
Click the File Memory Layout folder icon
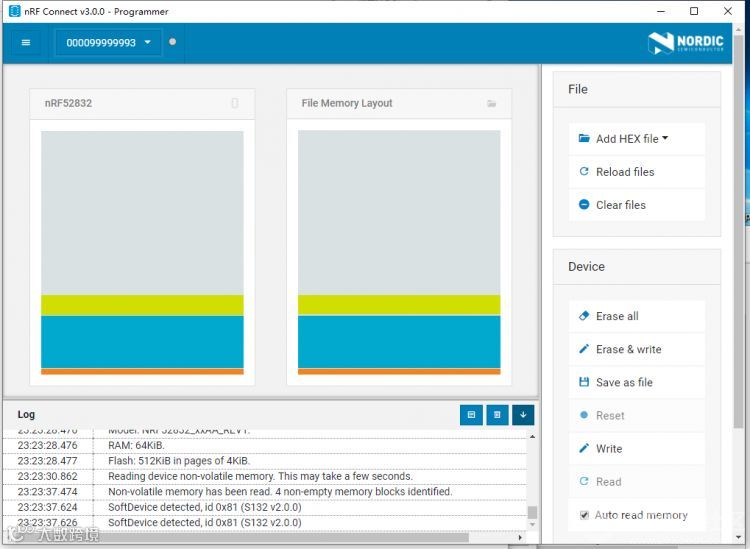(491, 103)
